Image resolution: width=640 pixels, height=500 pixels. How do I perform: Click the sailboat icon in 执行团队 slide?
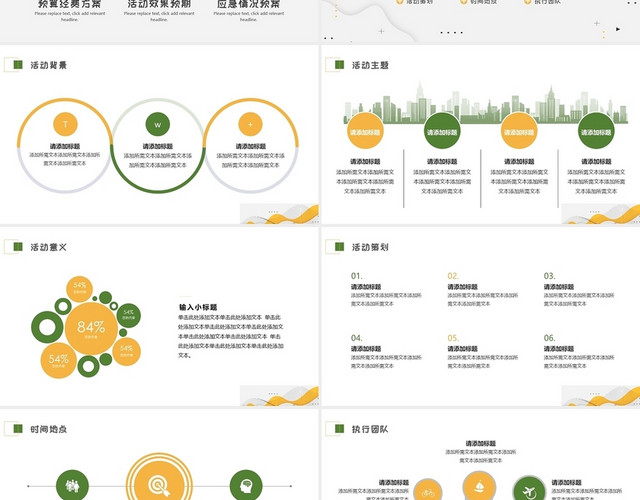[x=479, y=486]
